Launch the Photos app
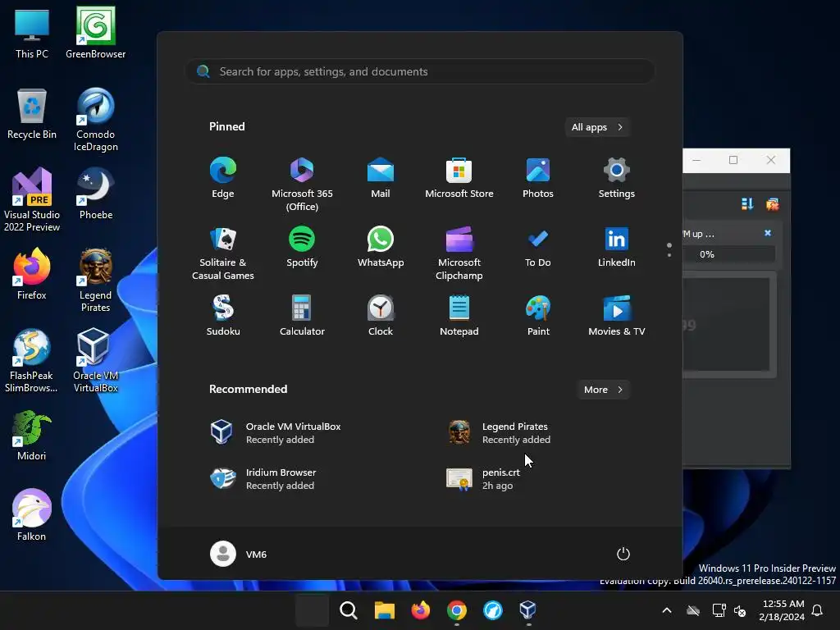The image size is (840, 630). [x=538, y=178]
